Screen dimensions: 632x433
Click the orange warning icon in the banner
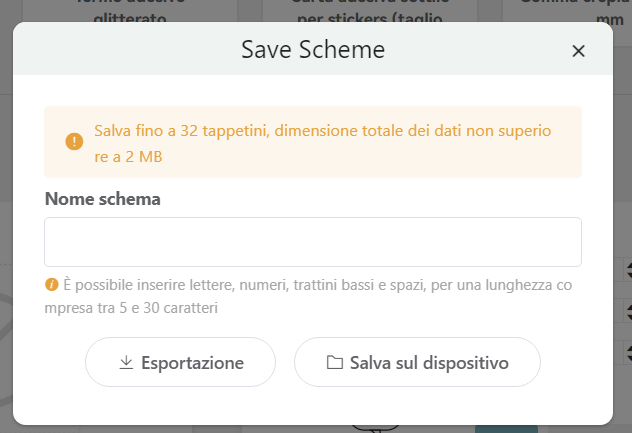[x=73, y=141]
